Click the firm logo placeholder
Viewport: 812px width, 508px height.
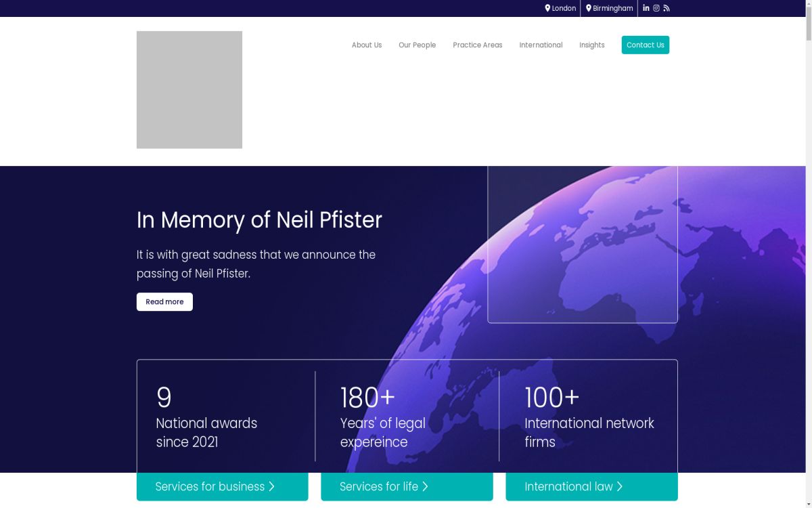tap(189, 89)
